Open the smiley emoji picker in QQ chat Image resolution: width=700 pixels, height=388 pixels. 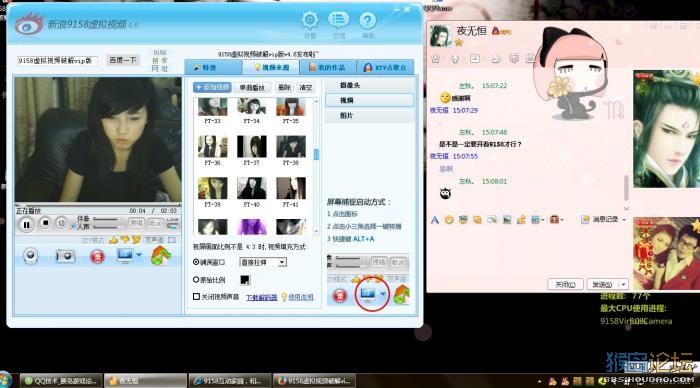point(449,220)
